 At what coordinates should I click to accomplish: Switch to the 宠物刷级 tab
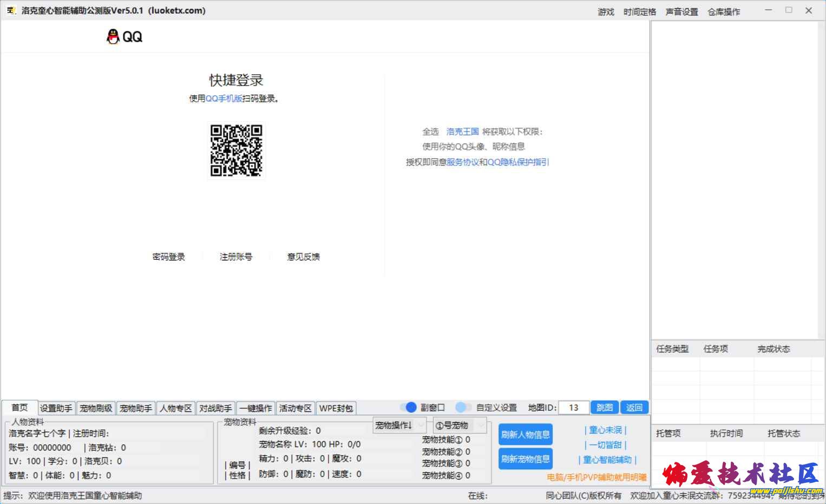click(96, 408)
